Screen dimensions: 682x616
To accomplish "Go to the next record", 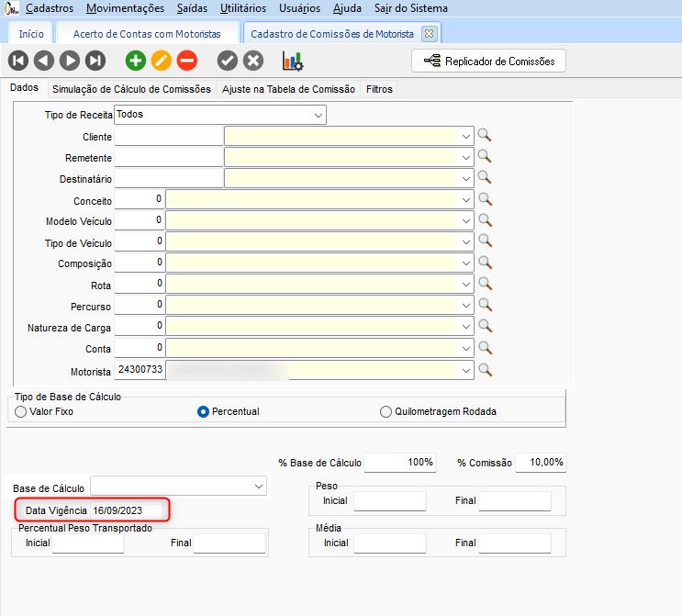I will click(x=70, y=61).
